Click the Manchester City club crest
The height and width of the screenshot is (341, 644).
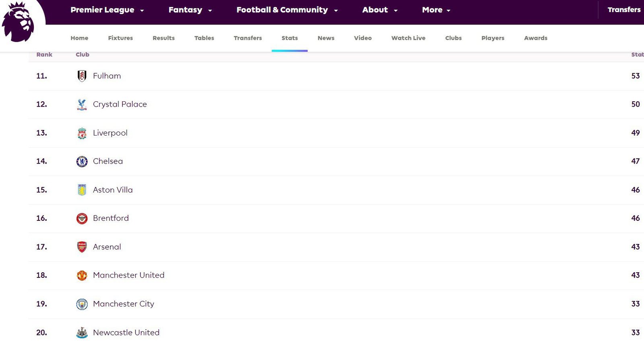(82, 304)
